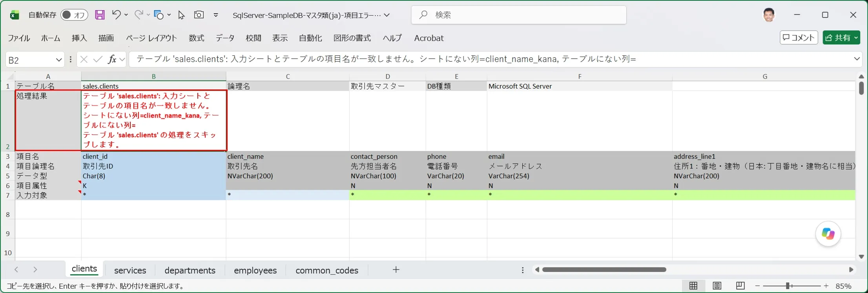
Task: Click the user profile picture
Action: (769, 15)
